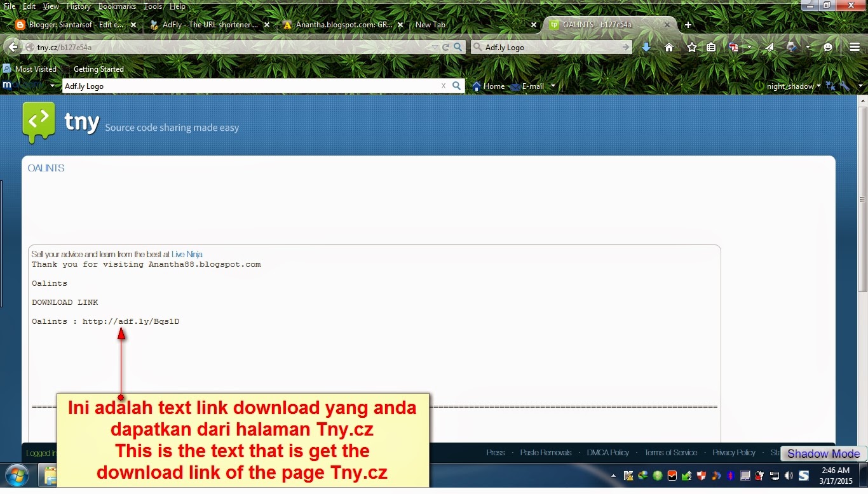This screenshot has height=494, width=868.
Task: Open the Most Visited bookmarks folder
Action: pos(30,69)
